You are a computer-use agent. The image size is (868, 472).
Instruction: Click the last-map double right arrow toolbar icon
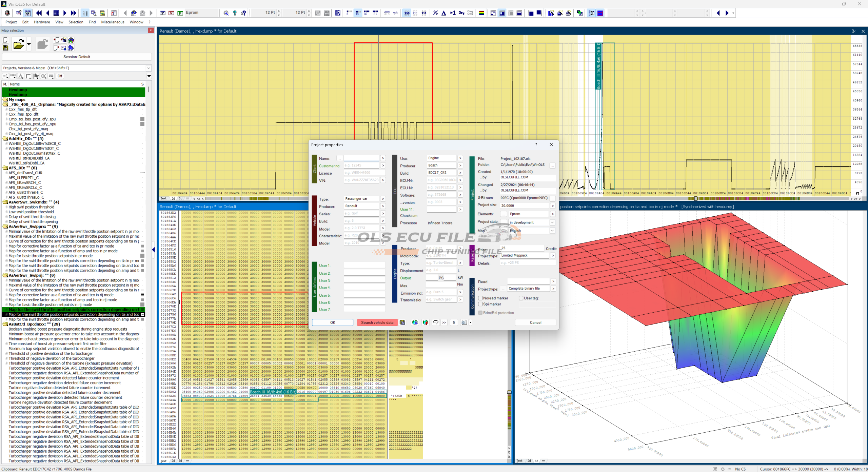click(73, 13)
